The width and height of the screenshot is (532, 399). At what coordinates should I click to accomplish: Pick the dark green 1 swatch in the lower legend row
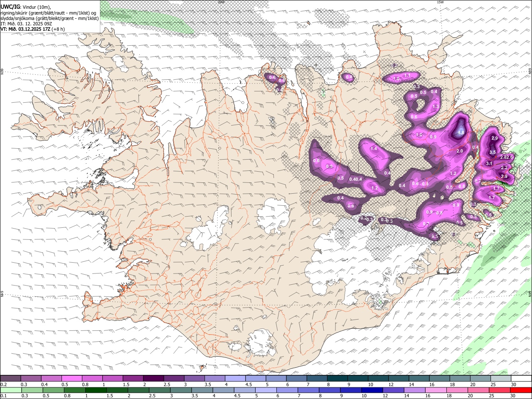pos(96,390)
